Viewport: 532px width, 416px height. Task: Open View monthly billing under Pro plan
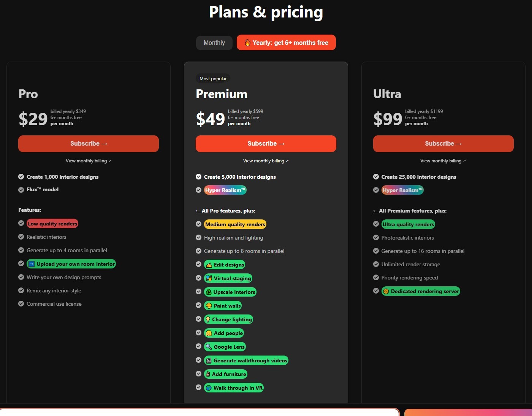[89, 161]
